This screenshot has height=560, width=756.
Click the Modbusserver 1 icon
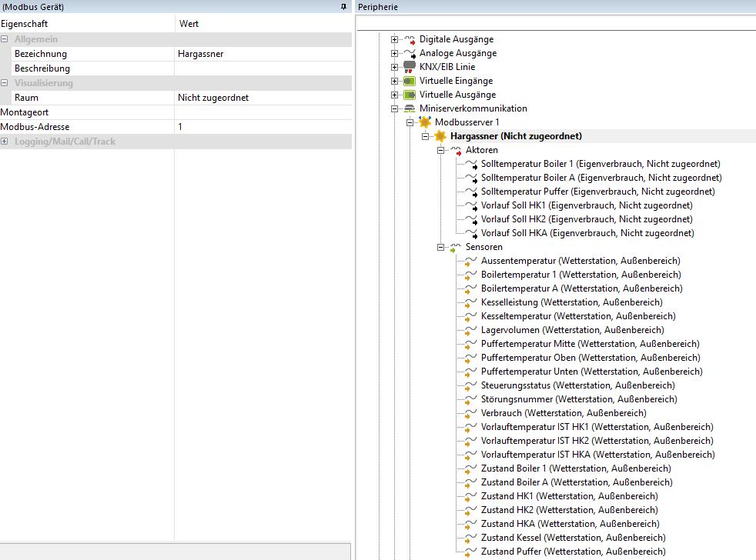pos(425,122)
